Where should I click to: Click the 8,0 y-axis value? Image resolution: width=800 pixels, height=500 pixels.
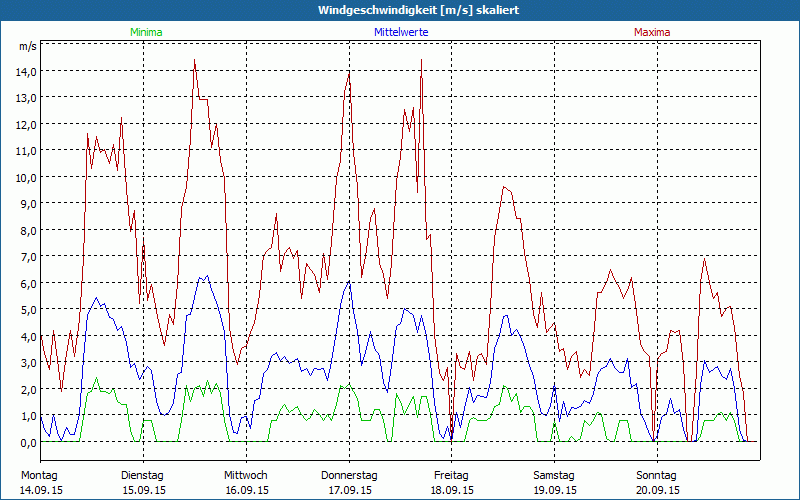click(x=30, y=231)
